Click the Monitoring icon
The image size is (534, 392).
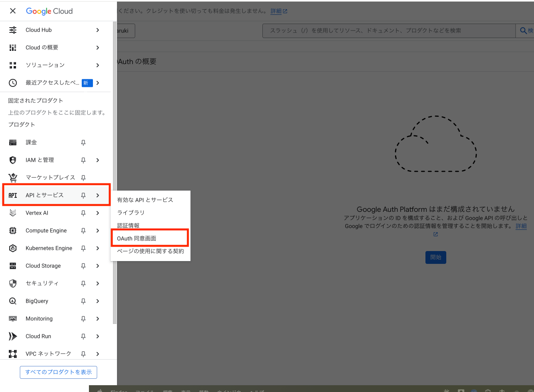13,319
